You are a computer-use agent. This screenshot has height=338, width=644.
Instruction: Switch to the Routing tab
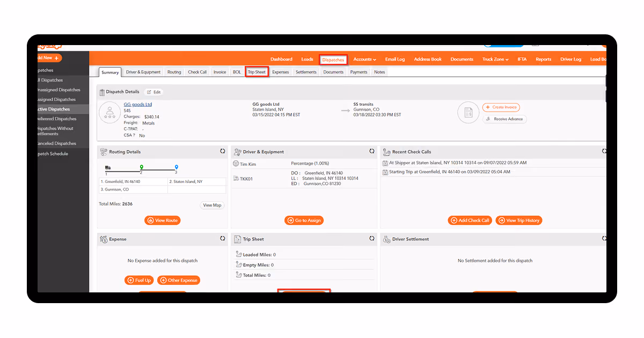pyautogui.click(x=174, y=72)
